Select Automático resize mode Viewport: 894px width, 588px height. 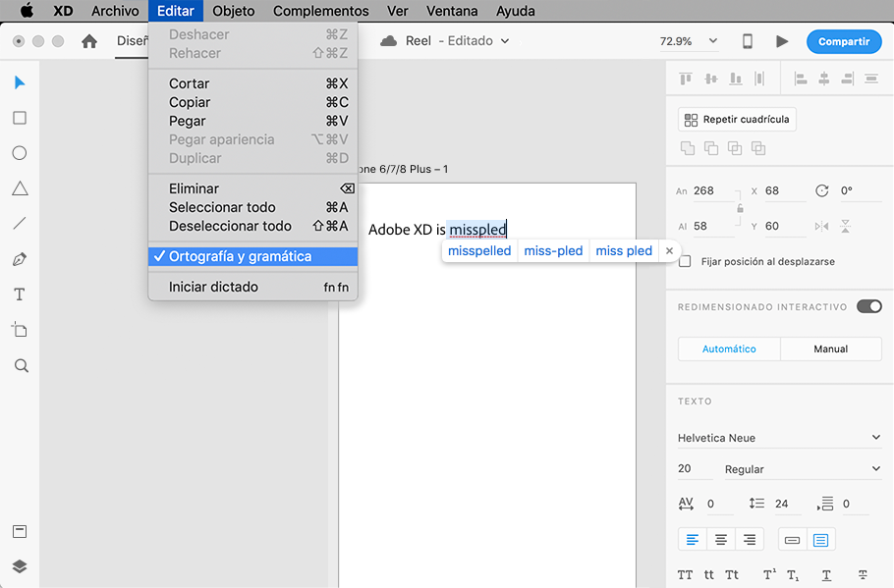click(729, 348)
